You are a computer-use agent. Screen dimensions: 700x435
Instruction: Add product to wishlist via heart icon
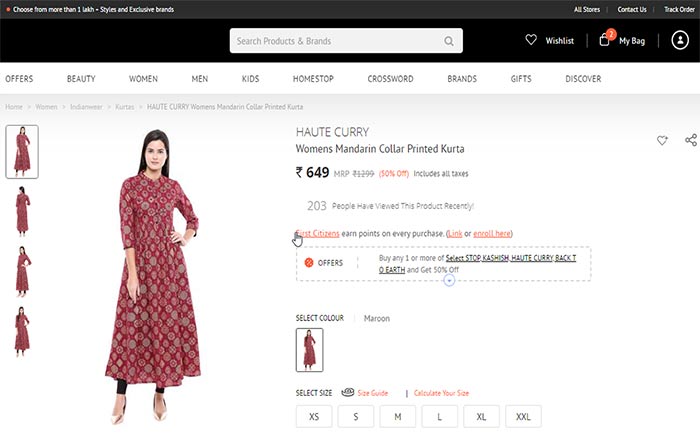pos(662,140)
